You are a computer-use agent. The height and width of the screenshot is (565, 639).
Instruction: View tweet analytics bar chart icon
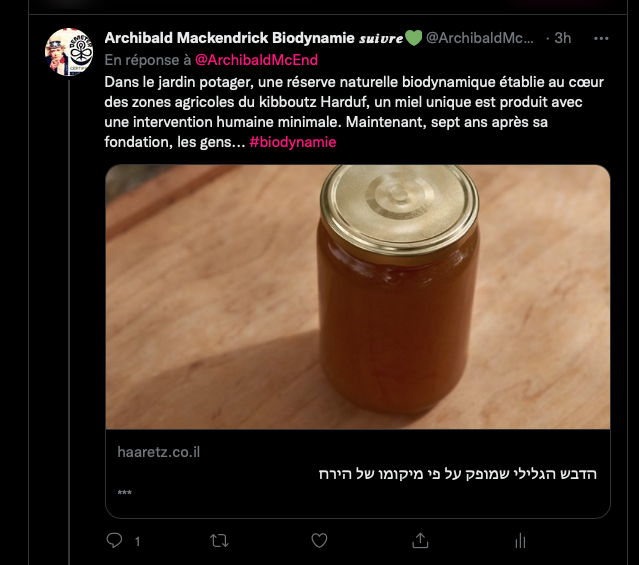click(520, 540)
